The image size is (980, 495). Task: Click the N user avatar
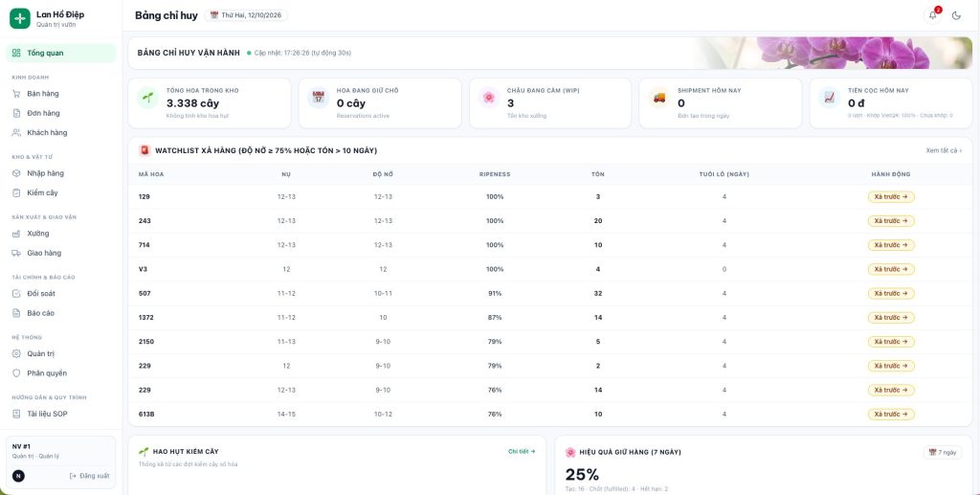coord(19,476)
